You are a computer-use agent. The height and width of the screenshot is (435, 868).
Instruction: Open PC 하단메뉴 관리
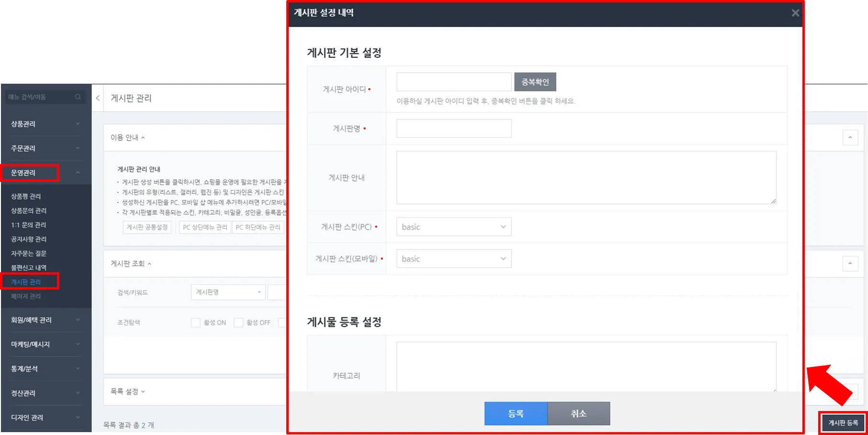258,227
